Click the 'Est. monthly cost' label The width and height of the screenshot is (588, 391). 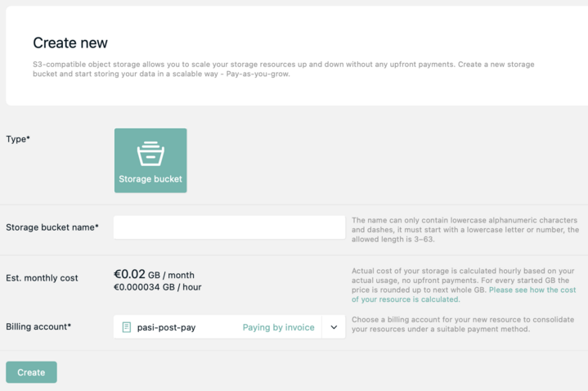coord(42,278)
